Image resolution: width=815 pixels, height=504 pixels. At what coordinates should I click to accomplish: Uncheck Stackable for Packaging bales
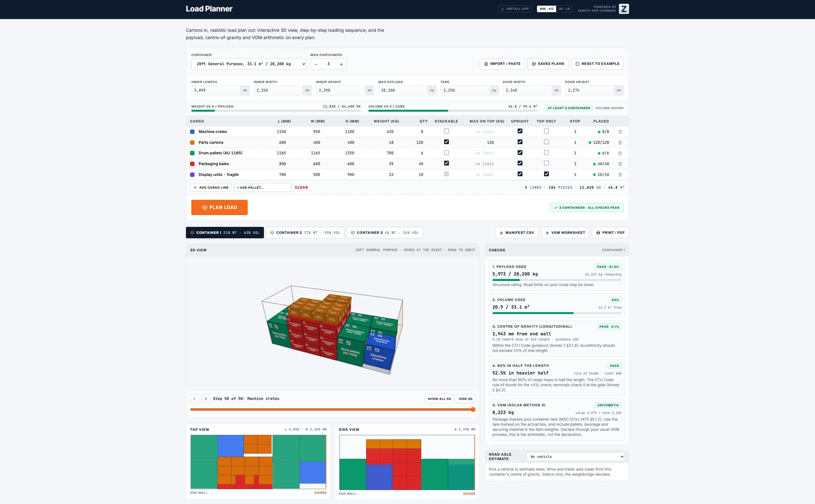(x=446, y=163)
